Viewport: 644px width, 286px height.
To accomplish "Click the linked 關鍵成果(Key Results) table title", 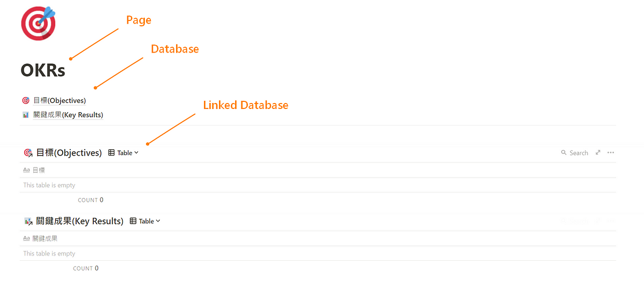I will tap(79, 221).
